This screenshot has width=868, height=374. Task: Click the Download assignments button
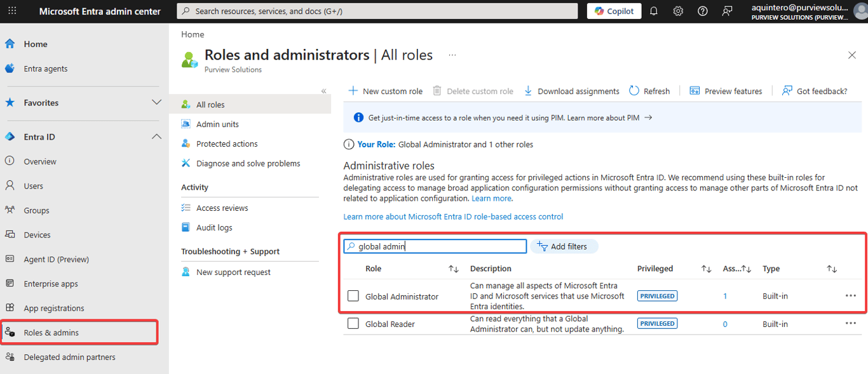click(x=571, y=91)
